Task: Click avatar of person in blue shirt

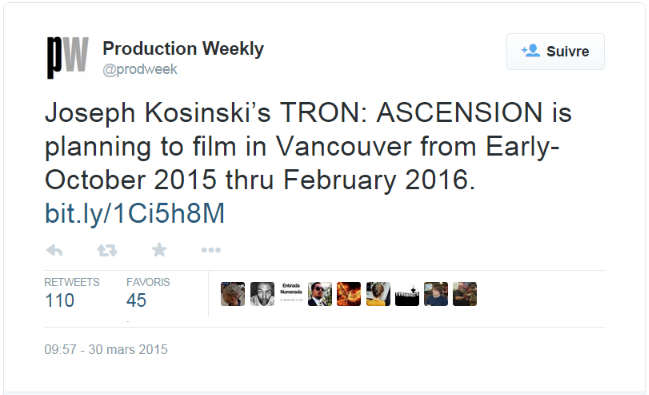Action: click(x=436, y=294)
